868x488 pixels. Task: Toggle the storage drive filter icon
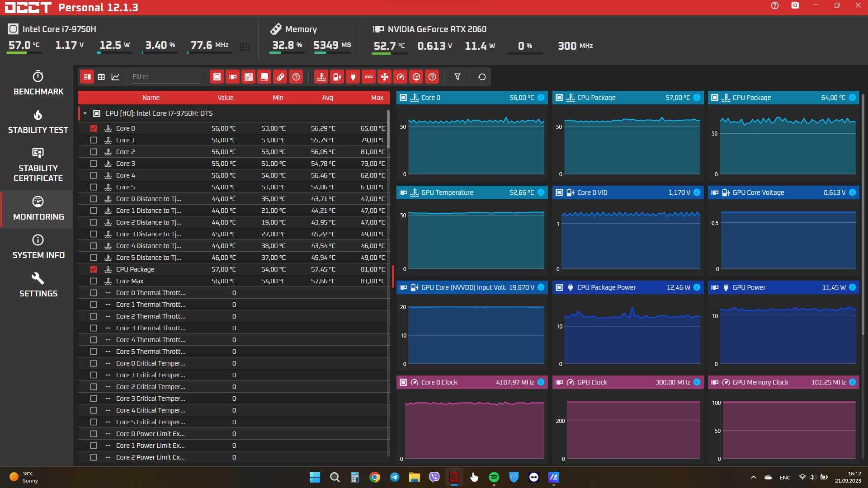[x=264, y=77]
